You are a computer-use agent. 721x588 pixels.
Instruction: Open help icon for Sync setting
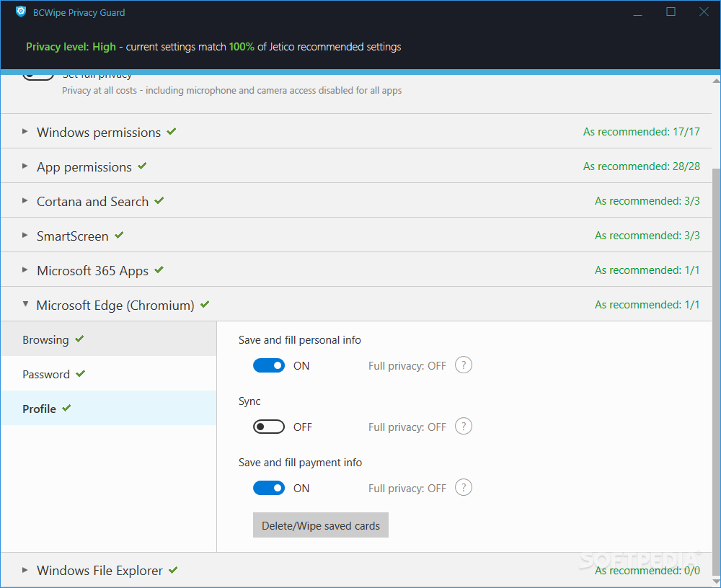(x=463, y=426)
